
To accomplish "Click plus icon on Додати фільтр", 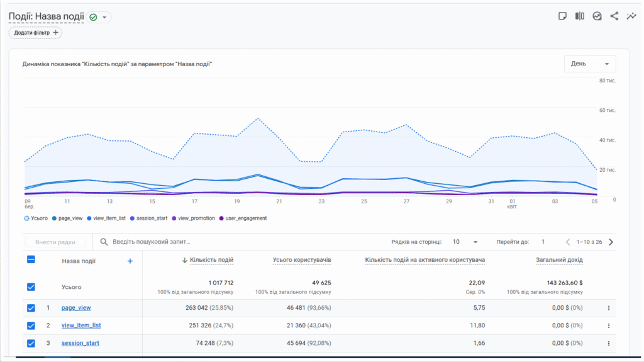I will [x=55, y=33].
